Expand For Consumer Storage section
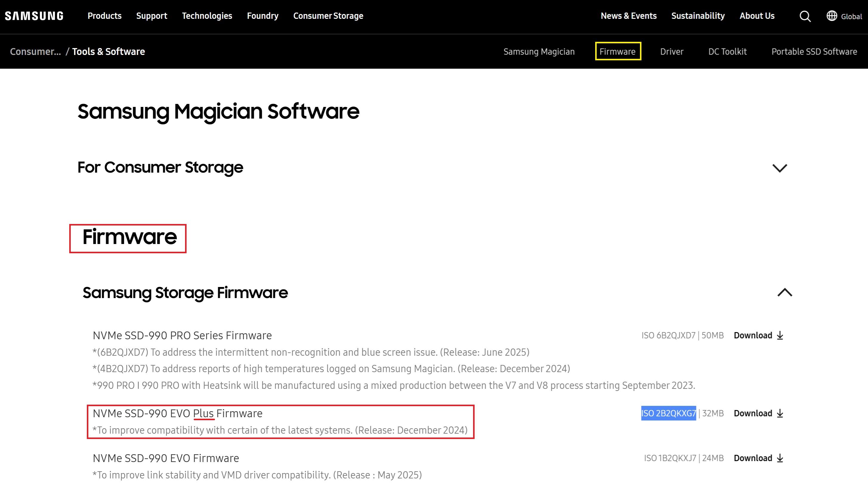The image size is (868, 485). 779,168
